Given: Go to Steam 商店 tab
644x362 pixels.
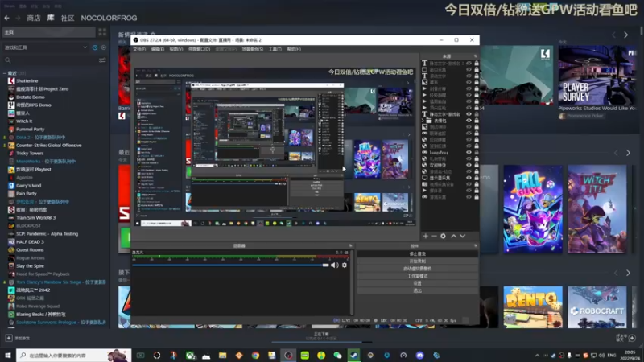Looking at the screenshot, I should [34, 18].
